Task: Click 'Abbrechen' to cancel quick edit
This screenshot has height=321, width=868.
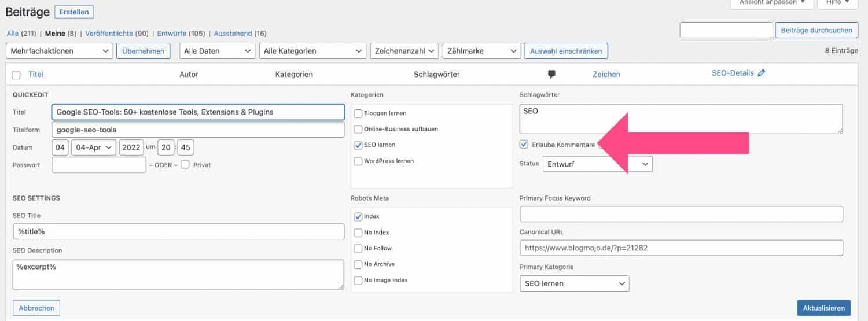Action: [36, 308]
